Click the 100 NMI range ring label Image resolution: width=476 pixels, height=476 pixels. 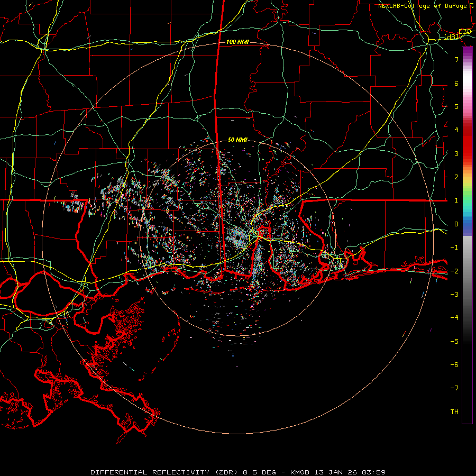(237, 42)
